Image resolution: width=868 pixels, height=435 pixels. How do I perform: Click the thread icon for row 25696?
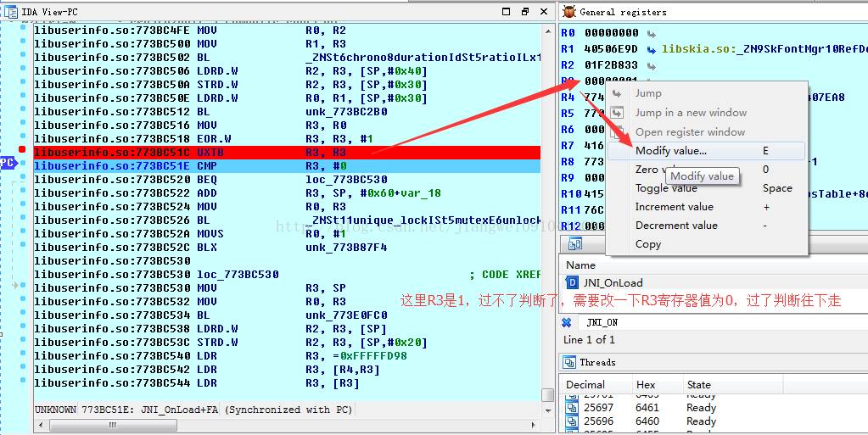(571, 421)
